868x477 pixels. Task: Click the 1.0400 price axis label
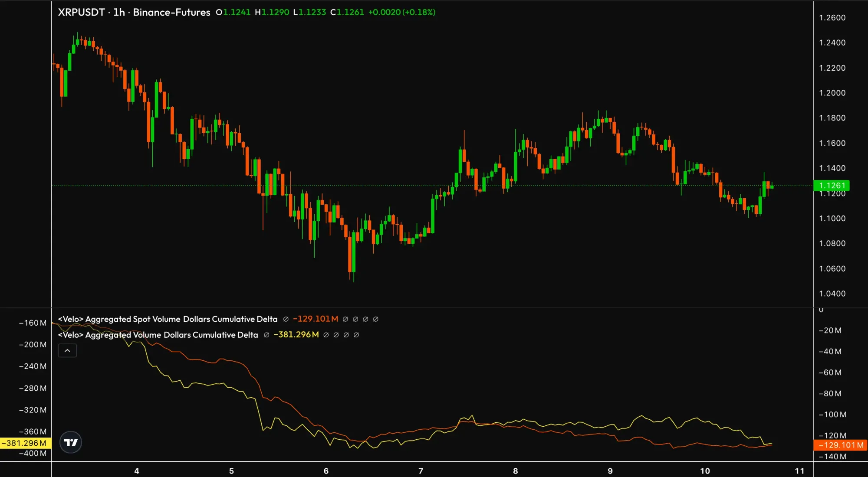(832, 294)
